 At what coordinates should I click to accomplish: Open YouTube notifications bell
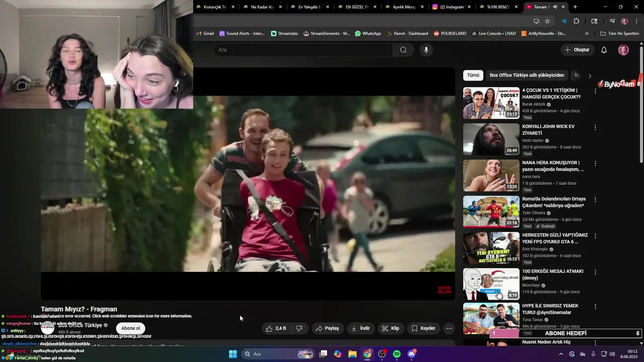coord(604,50)
